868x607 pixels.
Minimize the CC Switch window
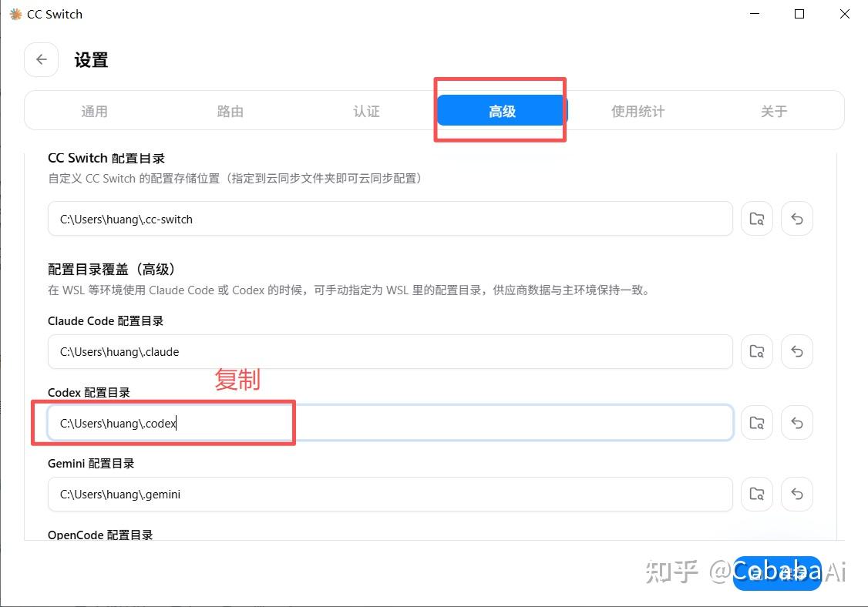tap(755, 14)
